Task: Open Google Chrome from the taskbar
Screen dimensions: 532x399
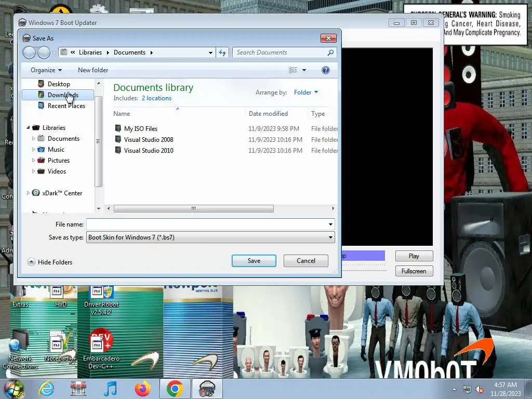Action: click(x=175, y=389)
